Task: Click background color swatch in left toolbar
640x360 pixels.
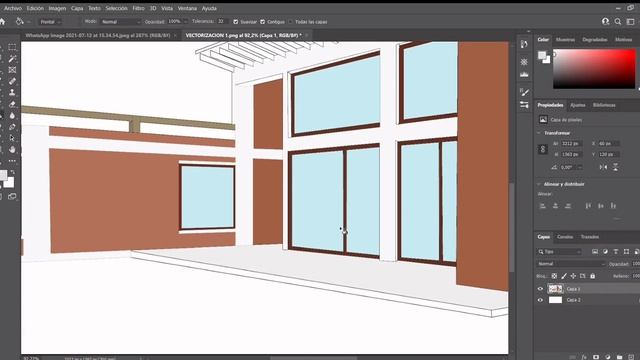Action: pos(9,182)
